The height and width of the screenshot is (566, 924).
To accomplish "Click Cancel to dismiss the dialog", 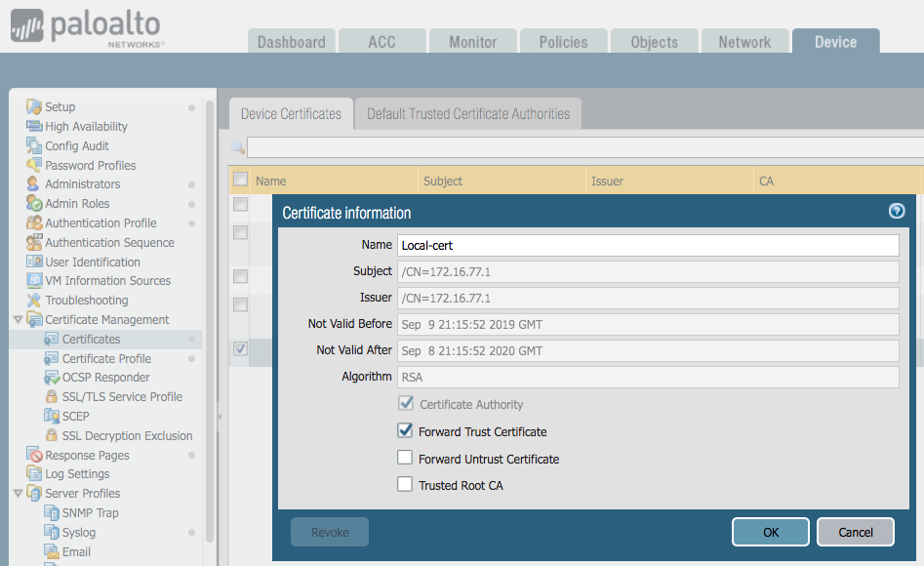I will pos(855,532).
